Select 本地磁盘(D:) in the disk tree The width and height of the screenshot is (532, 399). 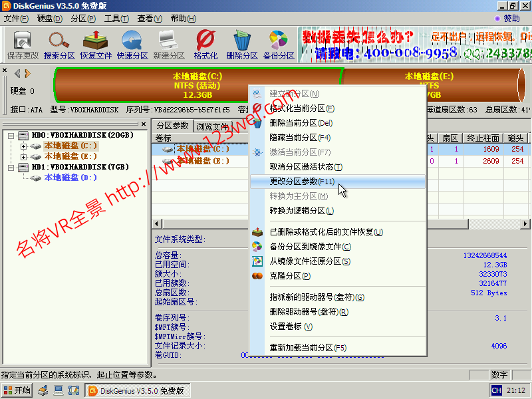click(x=70, y=178)
